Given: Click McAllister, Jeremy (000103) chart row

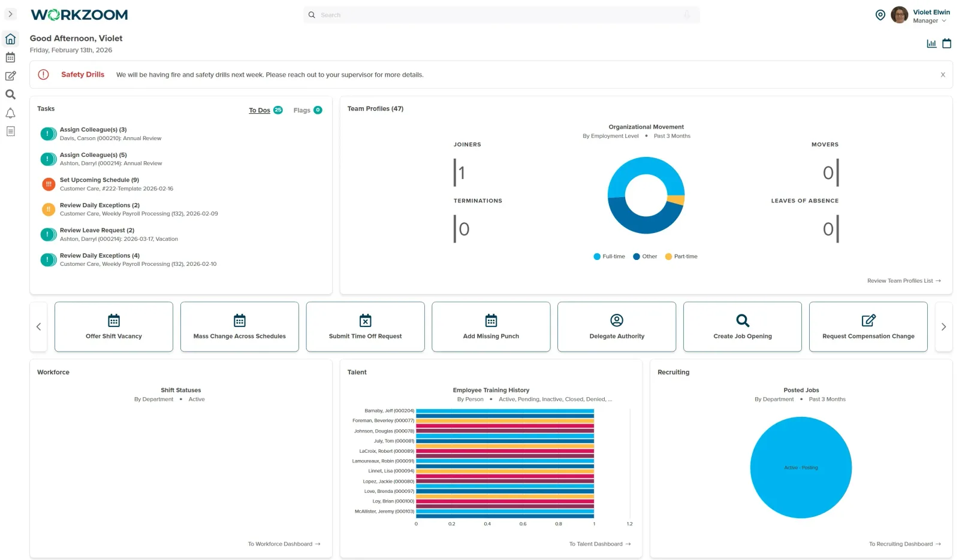Looking at the screenshot, I should click(x=505, y=511).
